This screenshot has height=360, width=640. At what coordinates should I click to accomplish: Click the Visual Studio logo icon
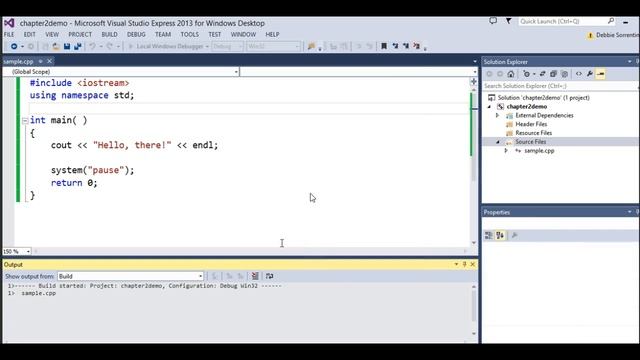tap(9, 23)
